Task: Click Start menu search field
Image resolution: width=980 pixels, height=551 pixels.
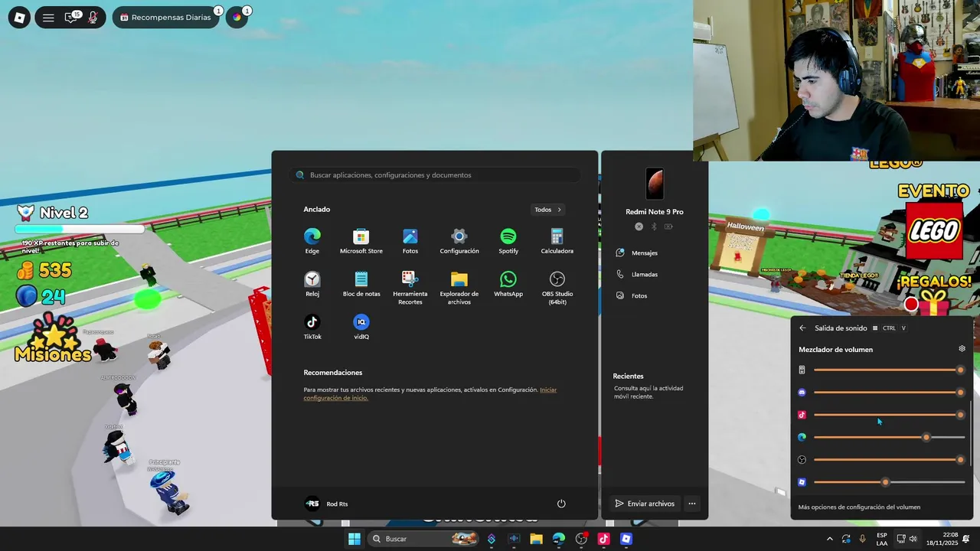Action: [x=435, y=175]
